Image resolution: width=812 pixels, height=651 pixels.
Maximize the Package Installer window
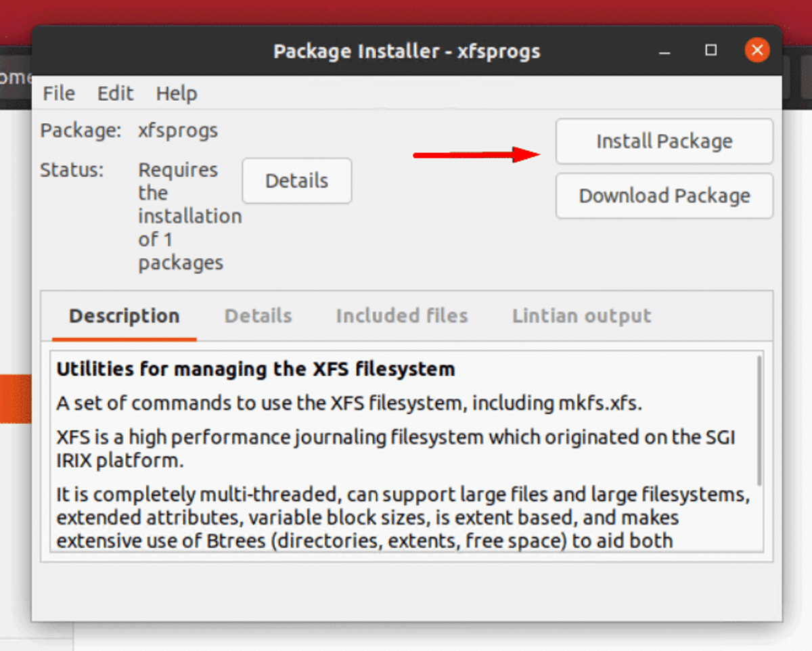tap(710, 50)
